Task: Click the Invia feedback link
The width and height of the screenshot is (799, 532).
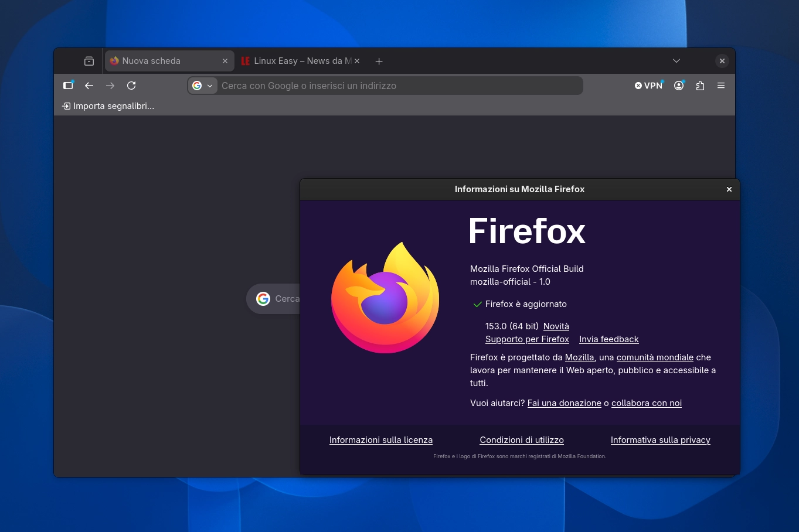Action: click(x=609, y=339)
